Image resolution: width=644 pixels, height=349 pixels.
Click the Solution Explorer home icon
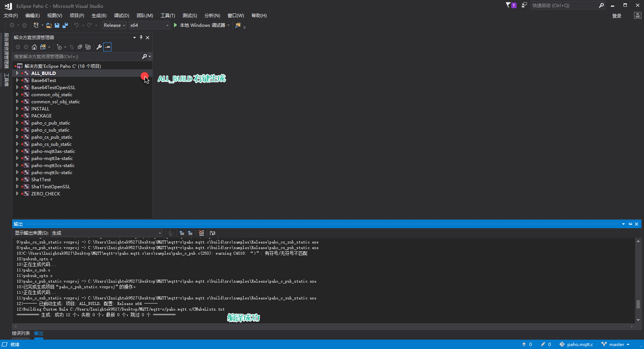[34, 47]
